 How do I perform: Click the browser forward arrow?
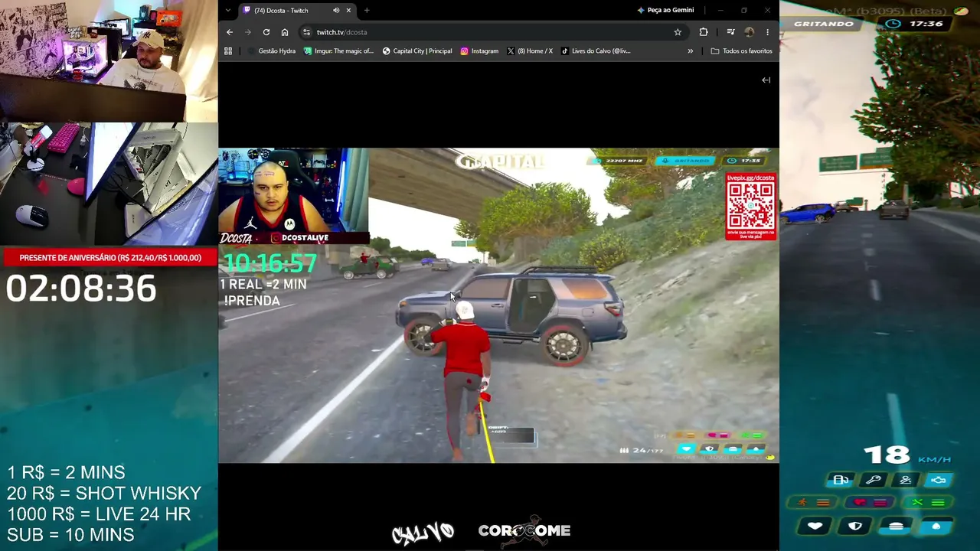click(247, 32)
